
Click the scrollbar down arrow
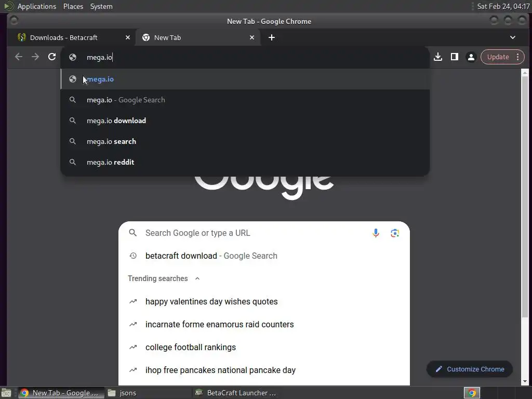tap(525, 382)
